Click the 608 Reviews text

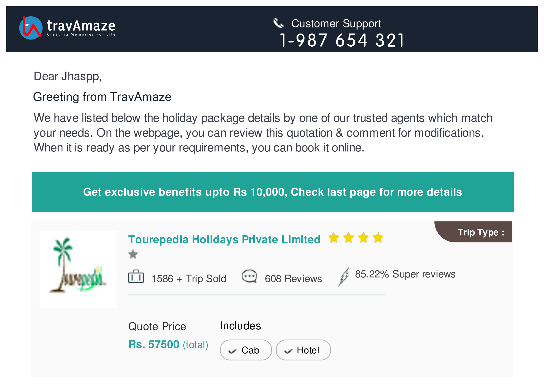click(x=293, y=279)
